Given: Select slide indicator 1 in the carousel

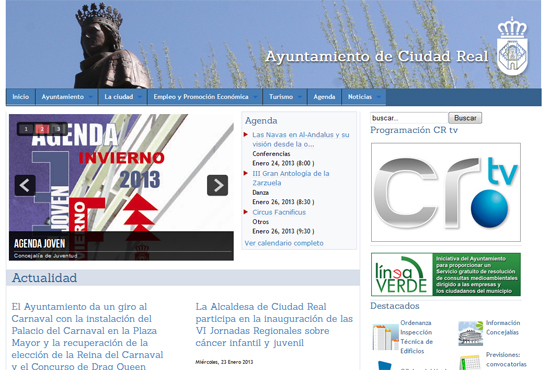Looking at the screenshot, I should [26, 129].
